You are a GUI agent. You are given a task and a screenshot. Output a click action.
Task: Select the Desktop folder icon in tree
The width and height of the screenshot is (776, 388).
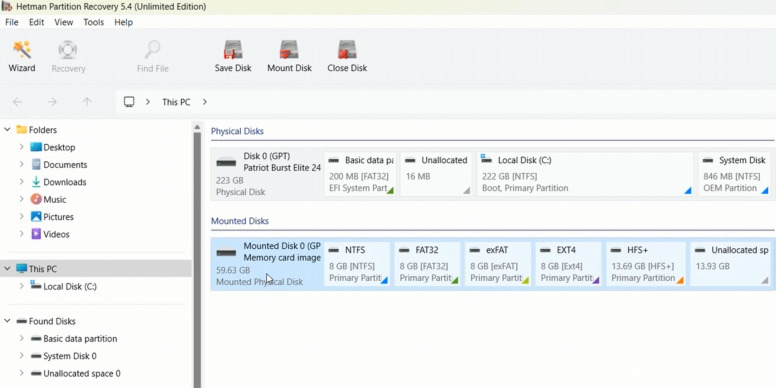coord(36,147)
